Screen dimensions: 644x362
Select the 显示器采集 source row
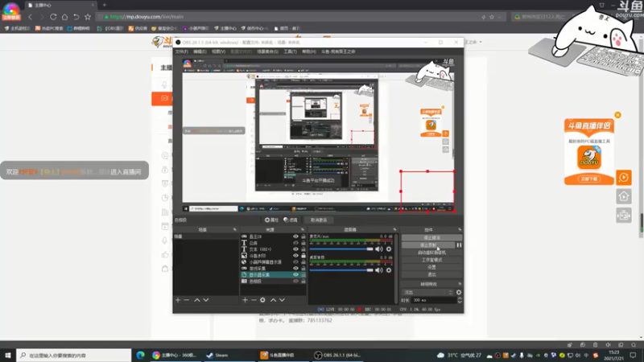point(273,274)
